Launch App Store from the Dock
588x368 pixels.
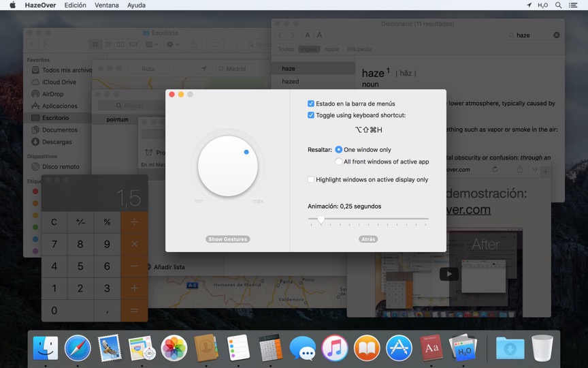pyautogui.click(x=399, y=348)
